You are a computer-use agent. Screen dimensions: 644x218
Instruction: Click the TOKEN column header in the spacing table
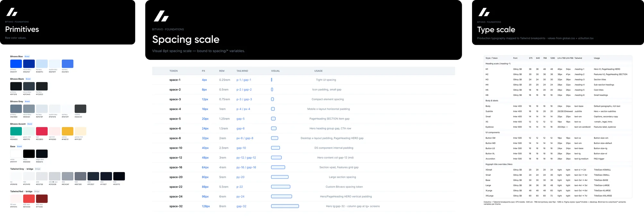point(174,71)
